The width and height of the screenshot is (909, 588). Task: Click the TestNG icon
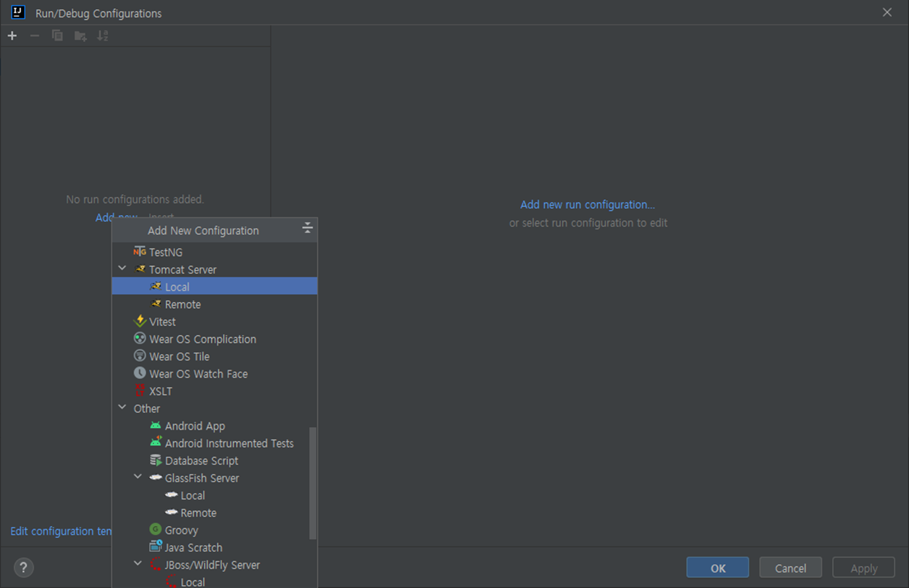click(x=140, y=251)
